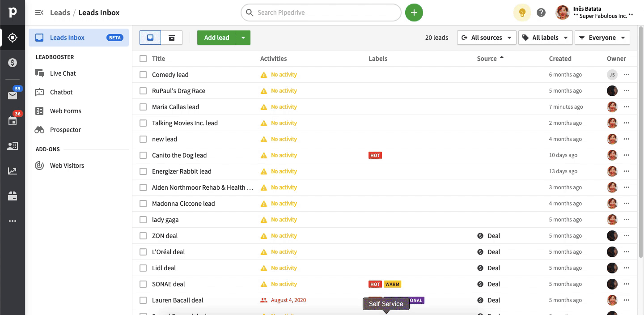Click No activity for Lidl deal
The image size is (644, 315).
(x=284, y=268)
